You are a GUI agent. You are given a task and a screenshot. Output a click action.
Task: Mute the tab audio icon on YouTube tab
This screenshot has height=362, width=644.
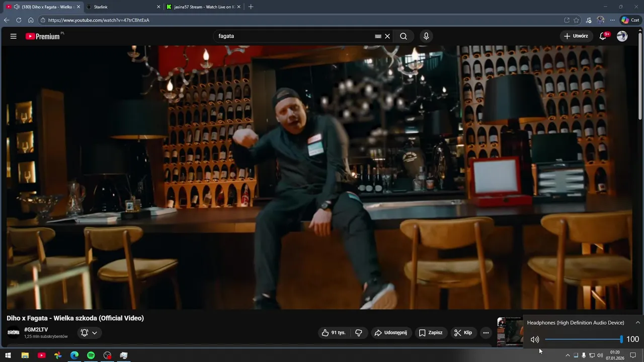[x=17, y=7]
